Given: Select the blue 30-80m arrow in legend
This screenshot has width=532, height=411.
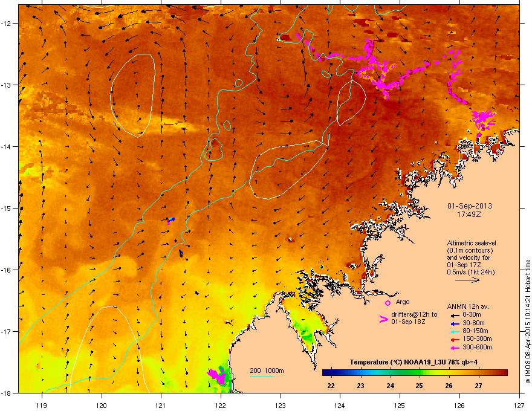Looking at the screenshot, I should pyautogui.click(x=455, y=323).
